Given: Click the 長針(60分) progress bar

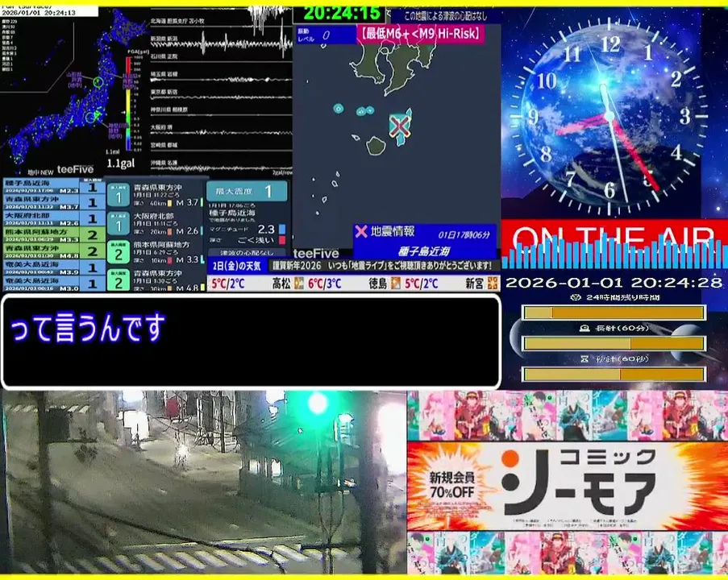Looking at the screenshot, I should (614, 343).
